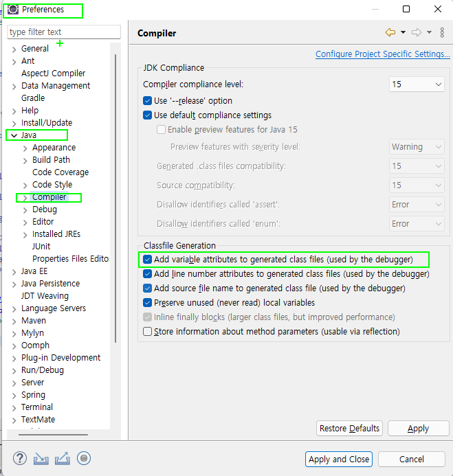
Task: Open the forward history dropdown arrow
Action: click(430, 32)
